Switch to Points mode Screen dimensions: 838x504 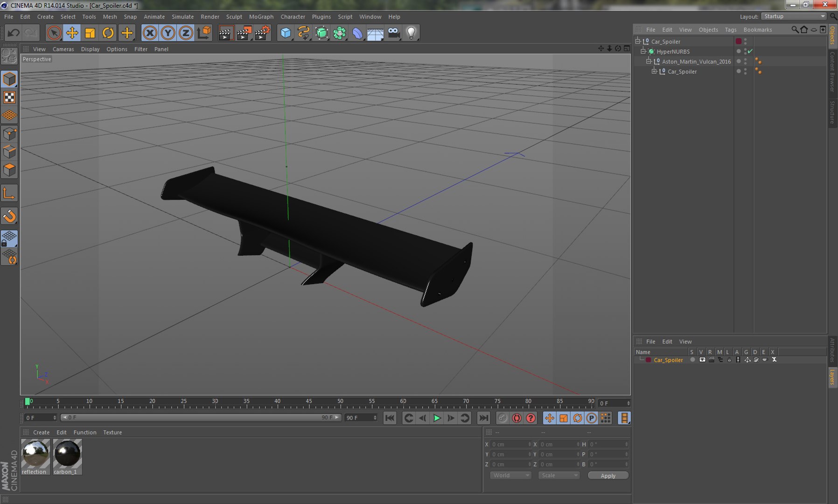9,134
